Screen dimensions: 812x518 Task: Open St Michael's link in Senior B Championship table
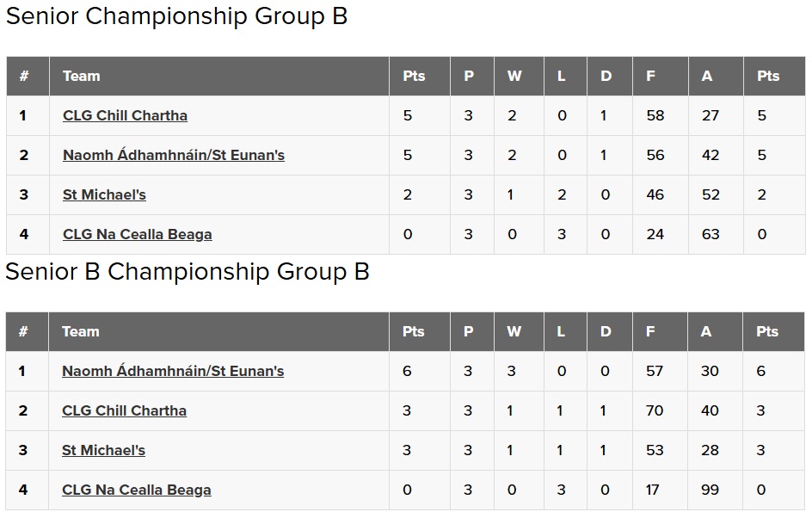pos(103,450)
